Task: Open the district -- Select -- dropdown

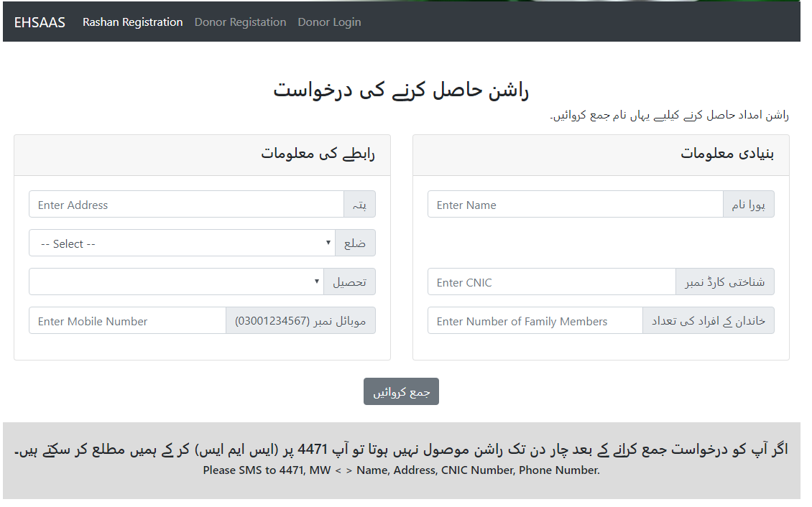Action: click(183, 243)
